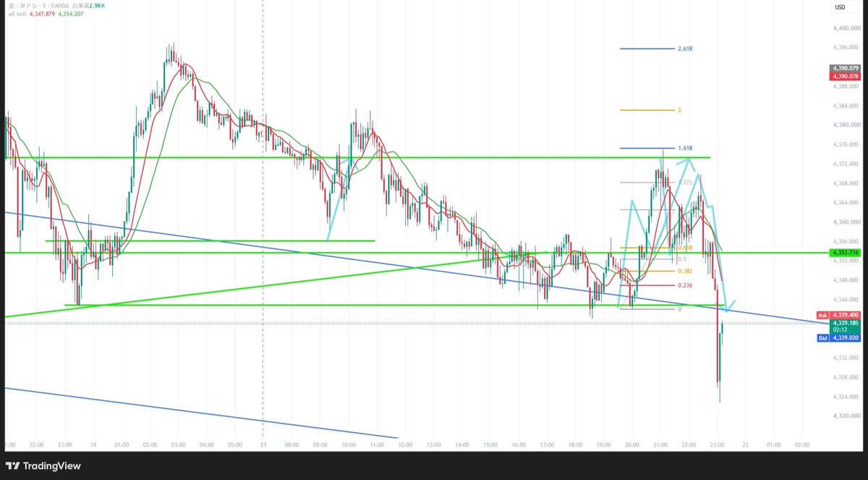This screenshot has height=480, width=868.
Task: Click the 4,332.000 price scale label
Action: pos(844,358)
